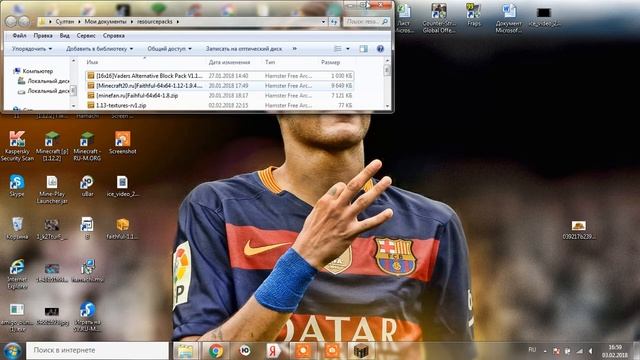Image resolution: width=640 pixels, height=360 pixels.
Task: Navigate to Султан in the breadcrumb
Action: click(65, 22)
